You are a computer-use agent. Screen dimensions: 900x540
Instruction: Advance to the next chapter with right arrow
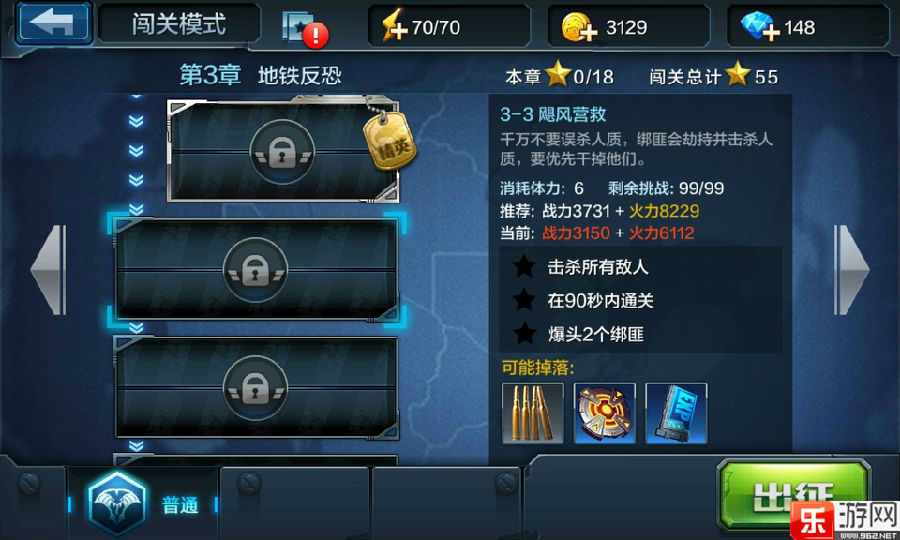coord(851,270)
